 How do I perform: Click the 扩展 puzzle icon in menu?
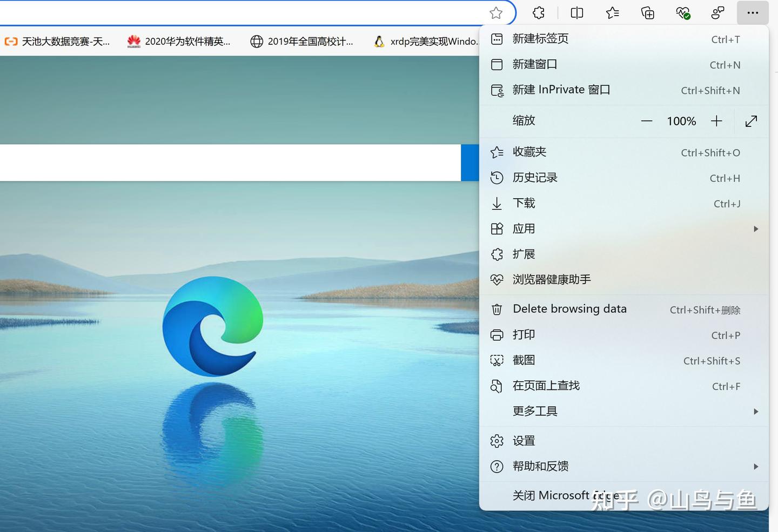(x=497, y=254)
